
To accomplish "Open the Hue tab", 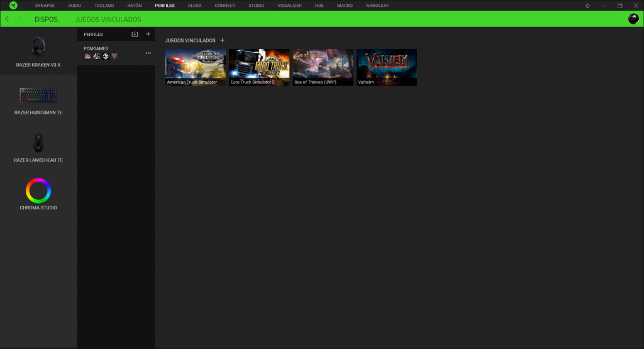I will click(319, 6).
